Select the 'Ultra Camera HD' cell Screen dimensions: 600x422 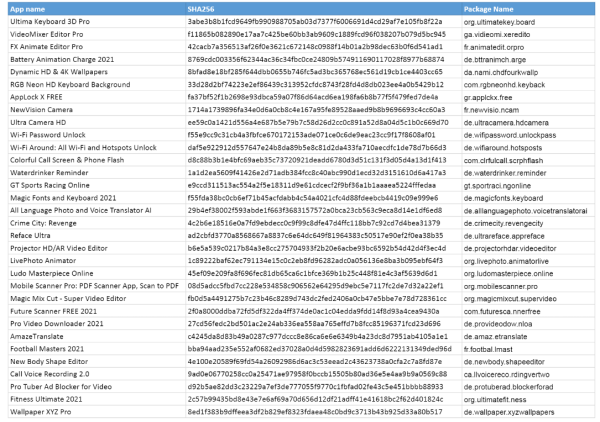[96, 122]
